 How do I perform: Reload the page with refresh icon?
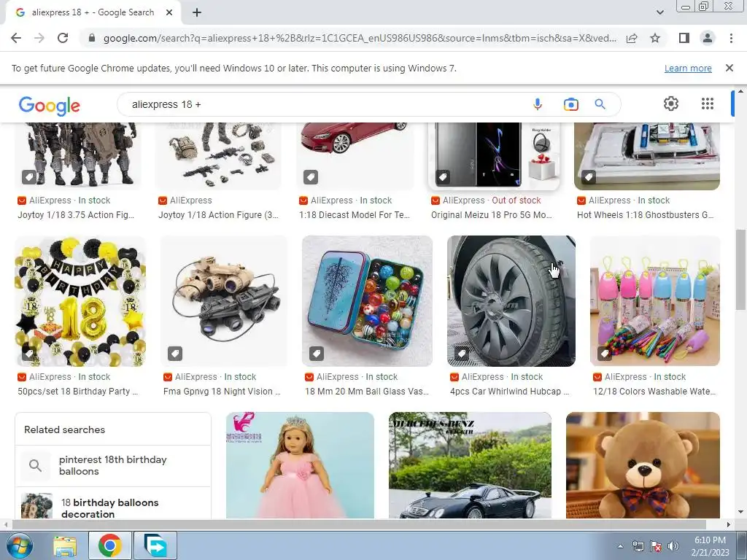[x=63, y=38]
